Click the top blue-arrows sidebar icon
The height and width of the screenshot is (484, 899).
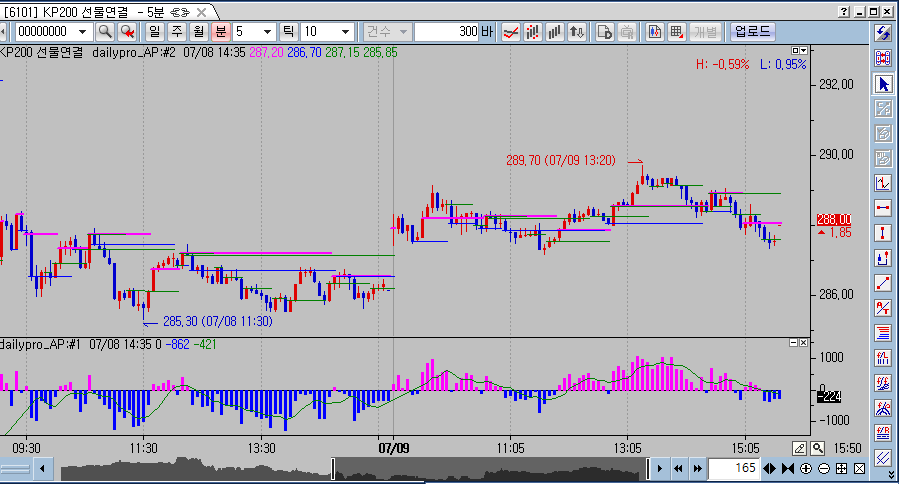point(883,33)
